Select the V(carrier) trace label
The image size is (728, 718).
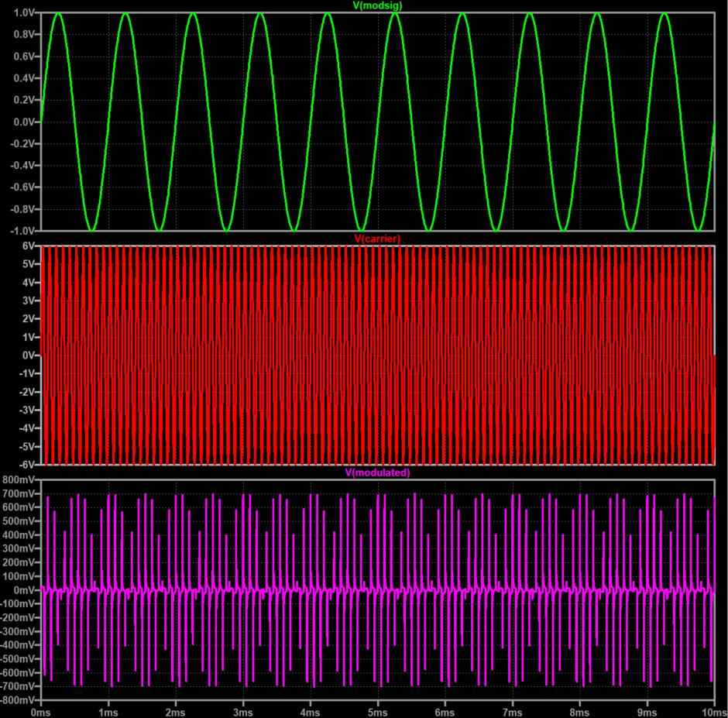click(377, 239)
